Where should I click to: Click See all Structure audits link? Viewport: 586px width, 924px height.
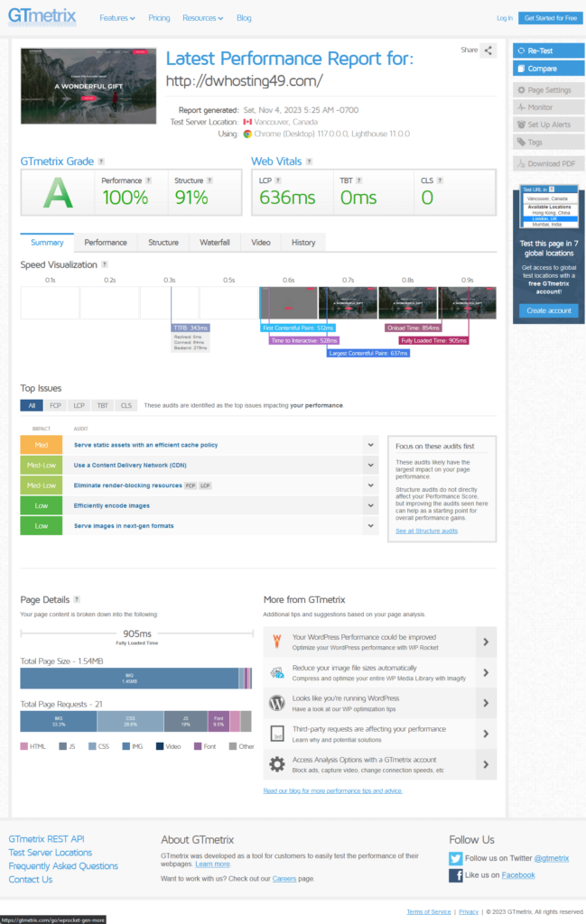coord(426,531)
